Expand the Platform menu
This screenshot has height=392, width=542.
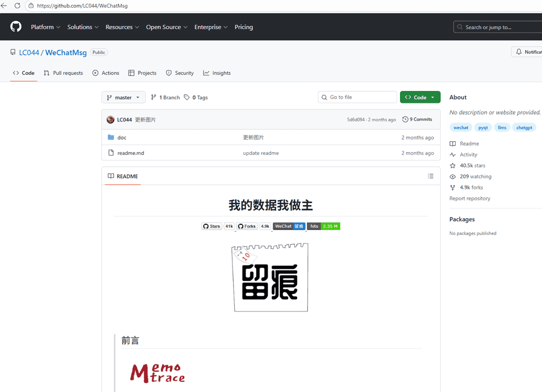[45, 27]
